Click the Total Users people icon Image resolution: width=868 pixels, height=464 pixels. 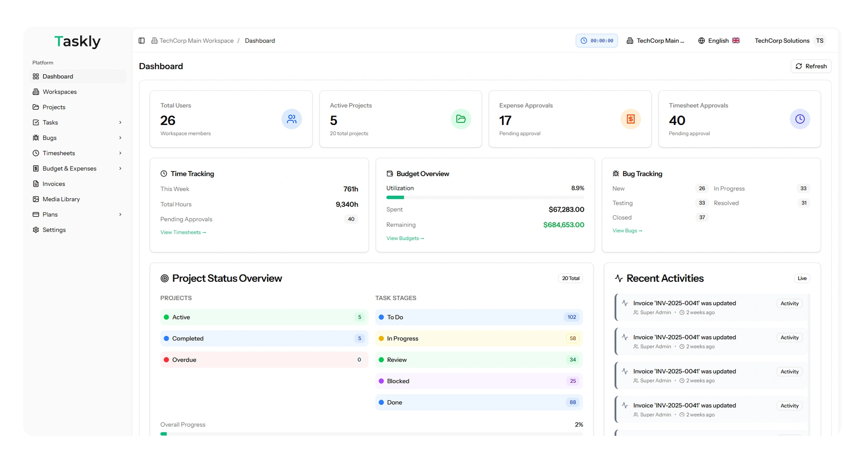tap(292, 119)
